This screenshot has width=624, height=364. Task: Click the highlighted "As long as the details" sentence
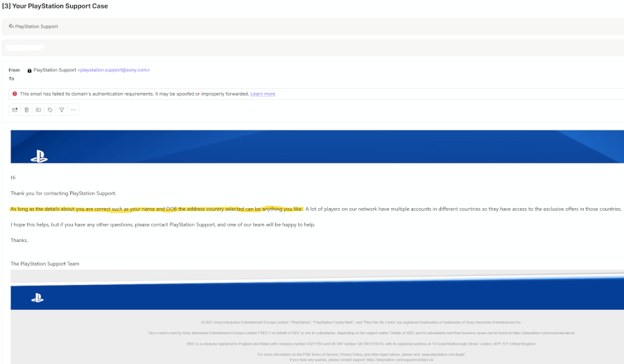click(x=157, y=209)
